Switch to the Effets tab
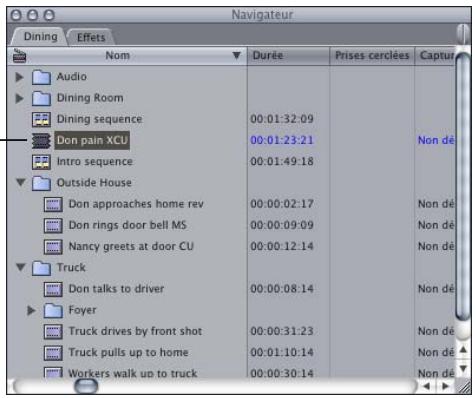This screenshot has width=476, height=398. click(91, 37)
